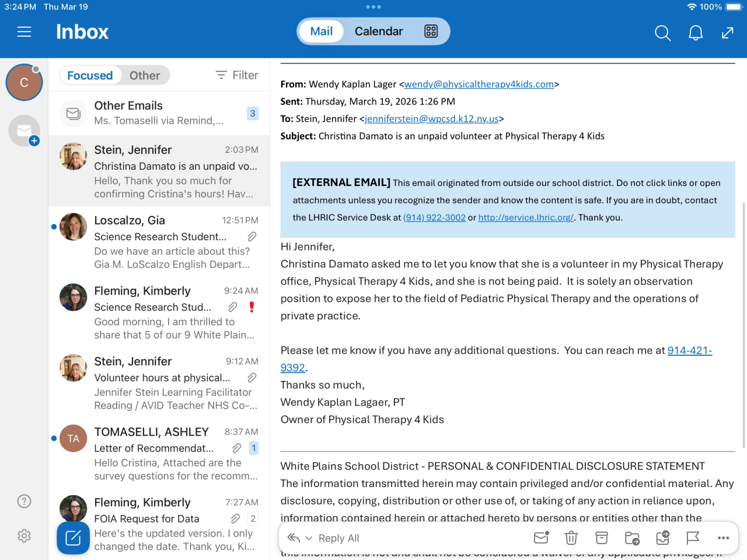Expand the reply options chevron

(309, 538)
